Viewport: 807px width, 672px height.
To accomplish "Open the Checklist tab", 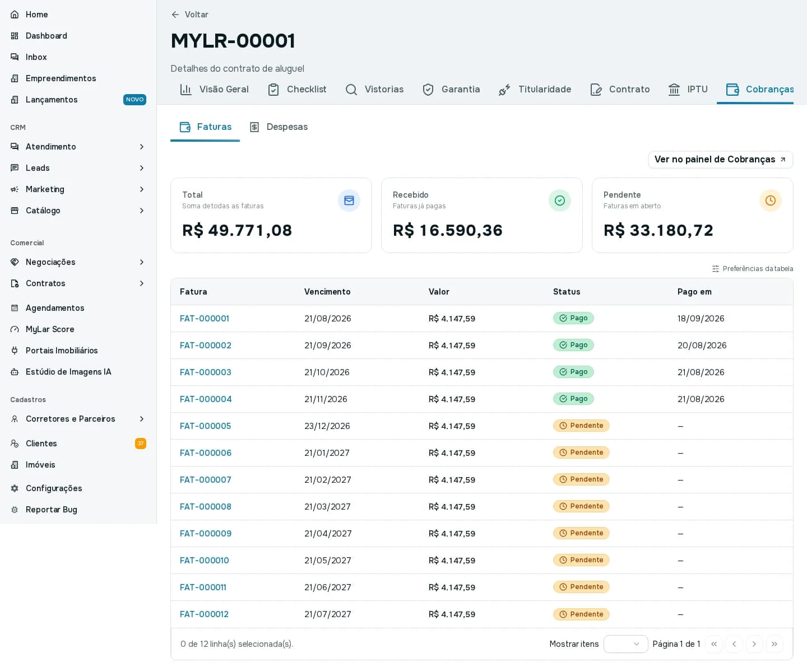I will [x=297, y=90].
